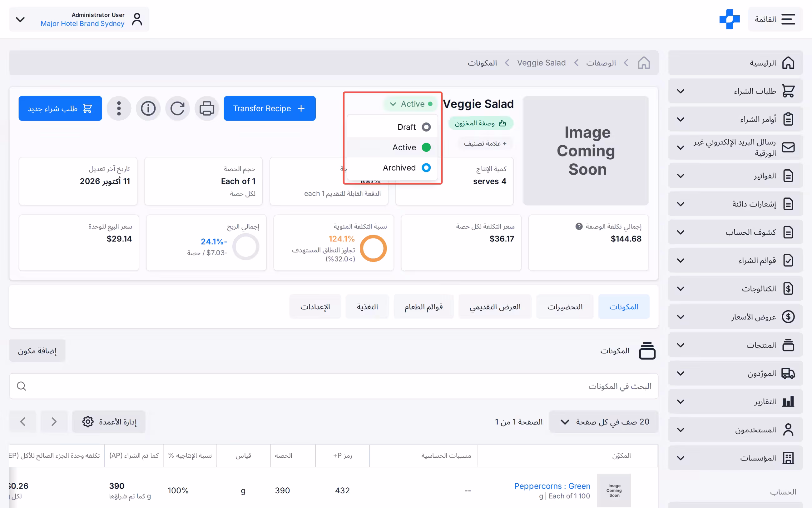Click the refresh recipe icon

click(177, 108)
